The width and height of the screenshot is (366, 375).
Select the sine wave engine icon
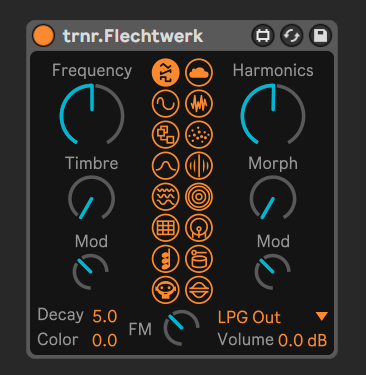click(166, 104)
